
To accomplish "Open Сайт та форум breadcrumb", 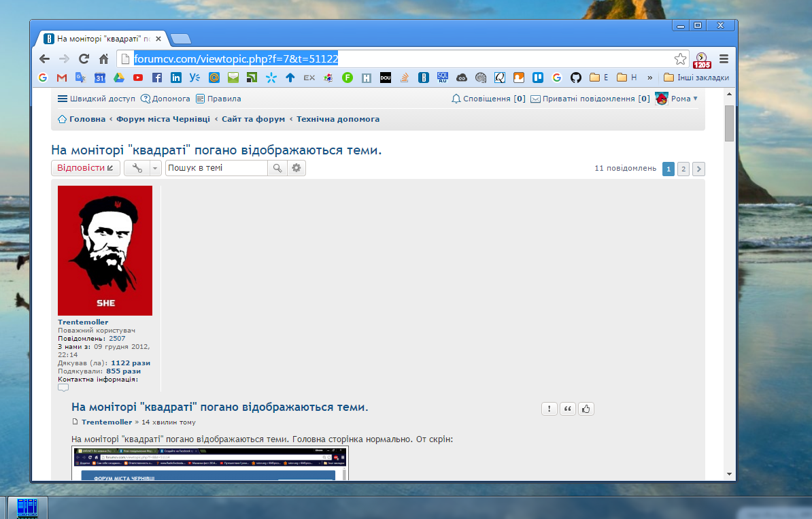I will point(253,119).
